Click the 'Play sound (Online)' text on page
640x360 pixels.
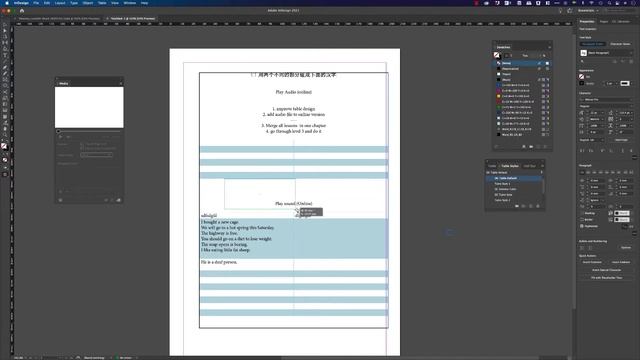(293, 203)
